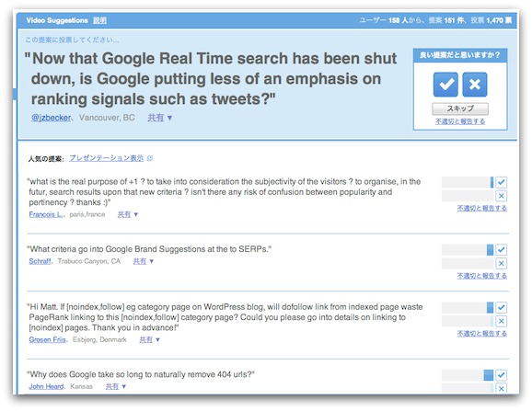Open the 説明 link in the header
This screenshot has width=532, height=411.
99,20
